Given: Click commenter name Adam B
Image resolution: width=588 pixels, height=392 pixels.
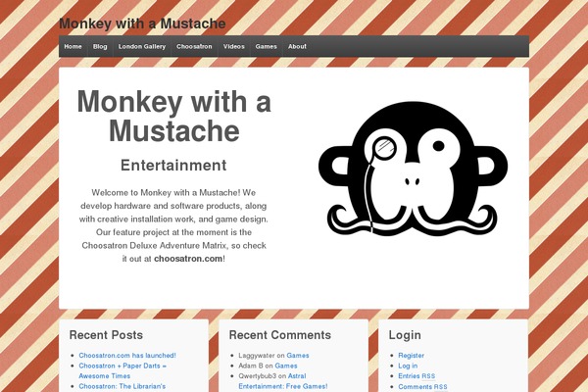Looking at the screenshot, I should [x=251, y=366].
